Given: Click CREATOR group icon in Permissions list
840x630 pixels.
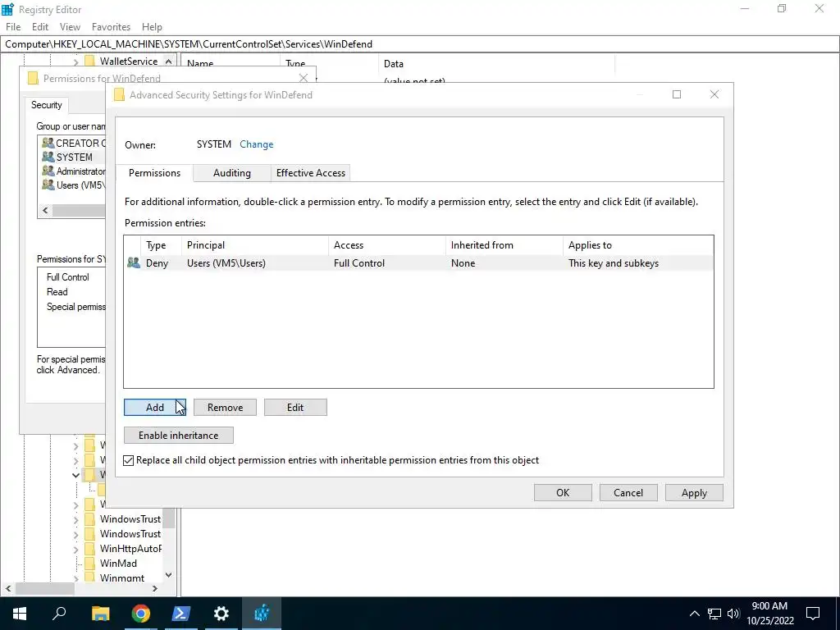Looking at the screenshot, I should (x=48, y=143).
